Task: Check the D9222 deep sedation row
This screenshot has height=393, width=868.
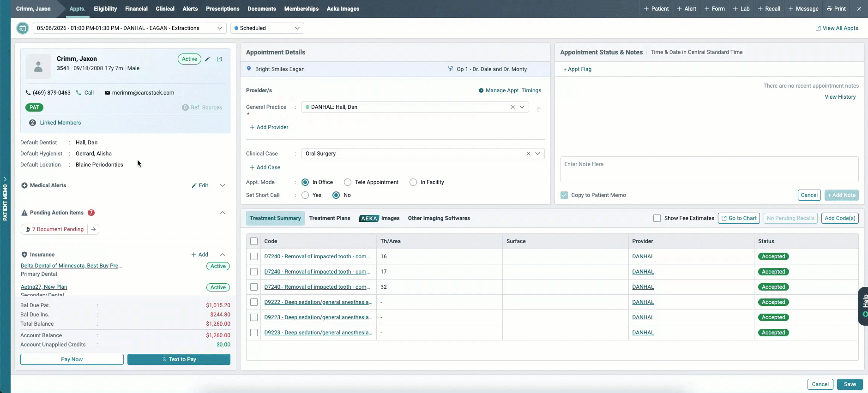Action: pos(254,302)
